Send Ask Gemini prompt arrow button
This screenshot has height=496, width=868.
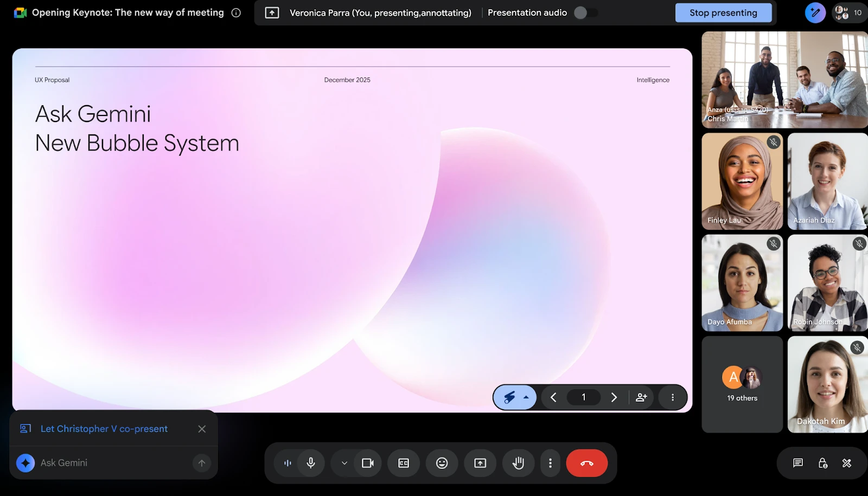tap(202, 463)
